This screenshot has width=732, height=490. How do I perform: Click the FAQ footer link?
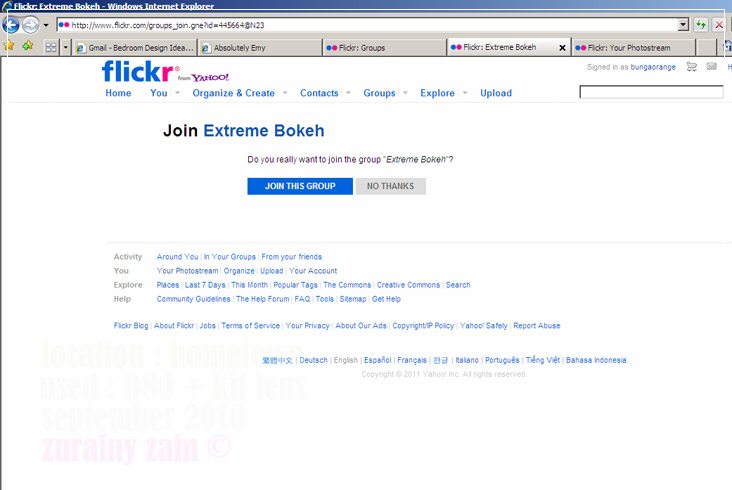pos(302,299)
